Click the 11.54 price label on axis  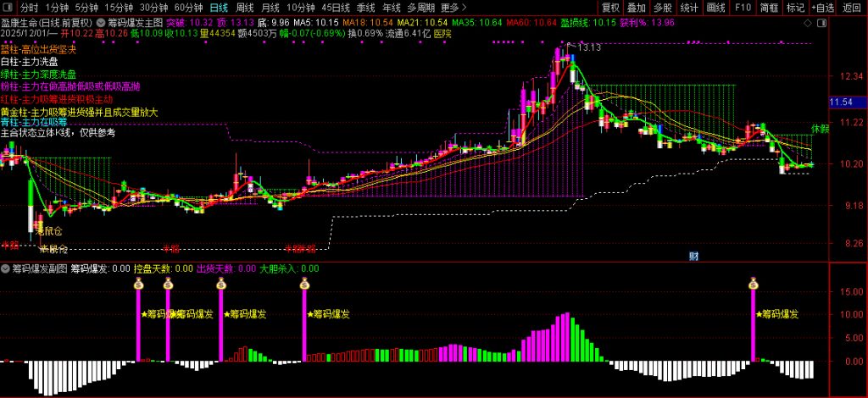coord(841,102)
